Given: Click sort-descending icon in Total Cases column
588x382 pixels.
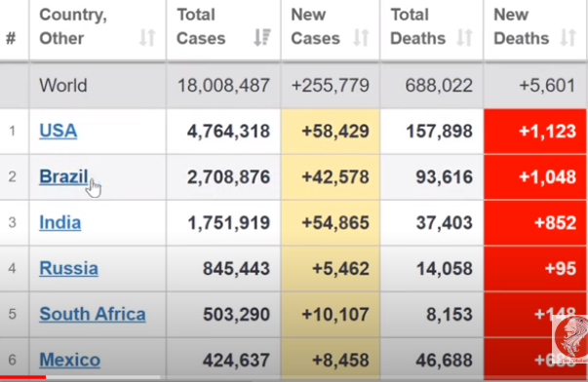Looking at the screenshot, I should (x=261, y=37).
